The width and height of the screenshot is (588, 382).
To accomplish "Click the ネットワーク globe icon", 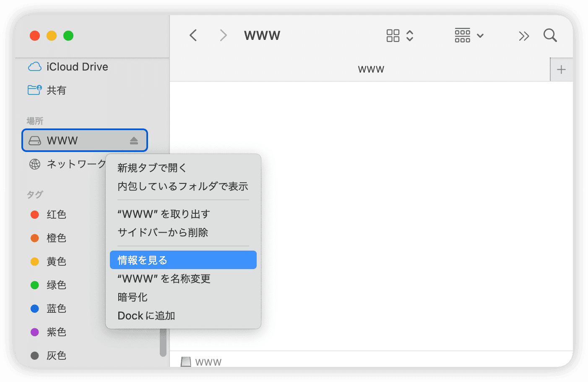I will tap(35, 164).
